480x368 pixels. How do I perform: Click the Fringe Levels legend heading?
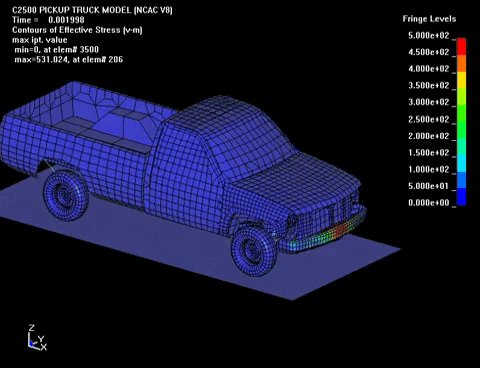(x=429, y=19)
